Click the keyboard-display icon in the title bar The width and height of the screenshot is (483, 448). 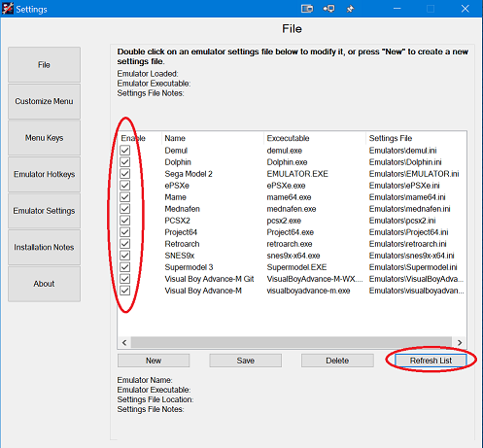pos(307,9)
